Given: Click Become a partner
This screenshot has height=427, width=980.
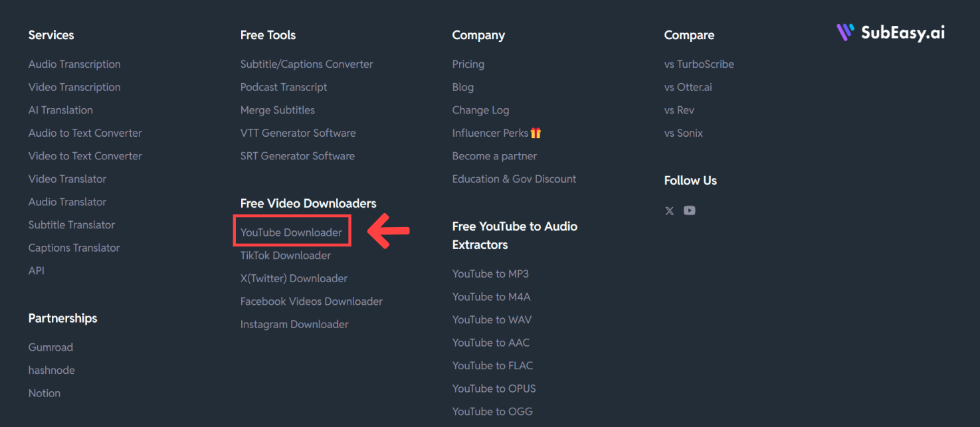Looking at the screenshot, I should point(494,156).
